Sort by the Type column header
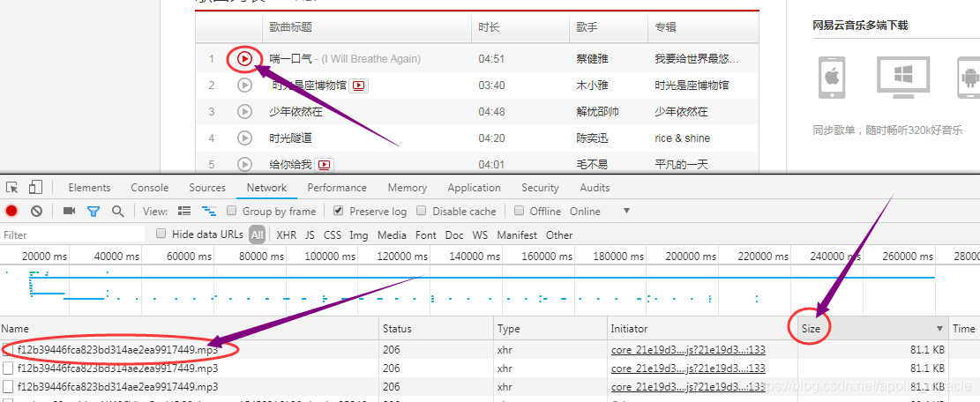Image resolution: width=980 pixels, height=402 pixels. point(550,328)
